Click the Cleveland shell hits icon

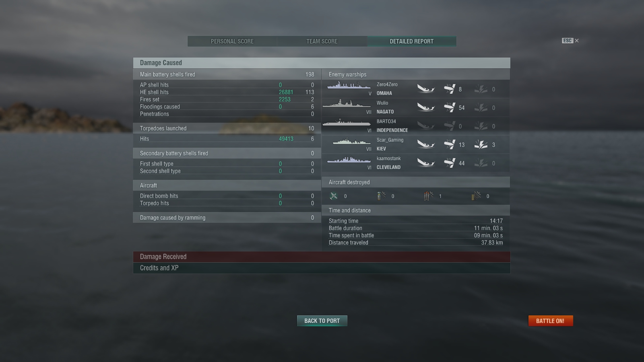450,163
